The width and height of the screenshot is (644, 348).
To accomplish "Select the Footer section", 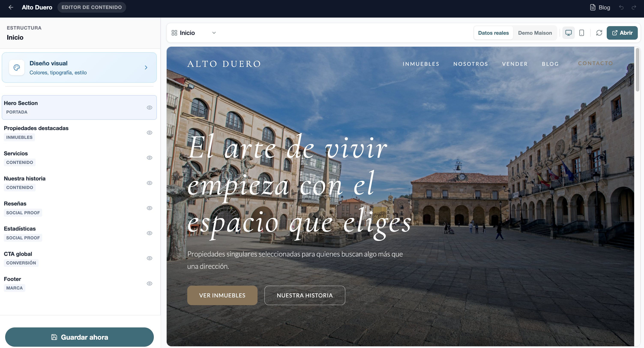I will 79,283.
